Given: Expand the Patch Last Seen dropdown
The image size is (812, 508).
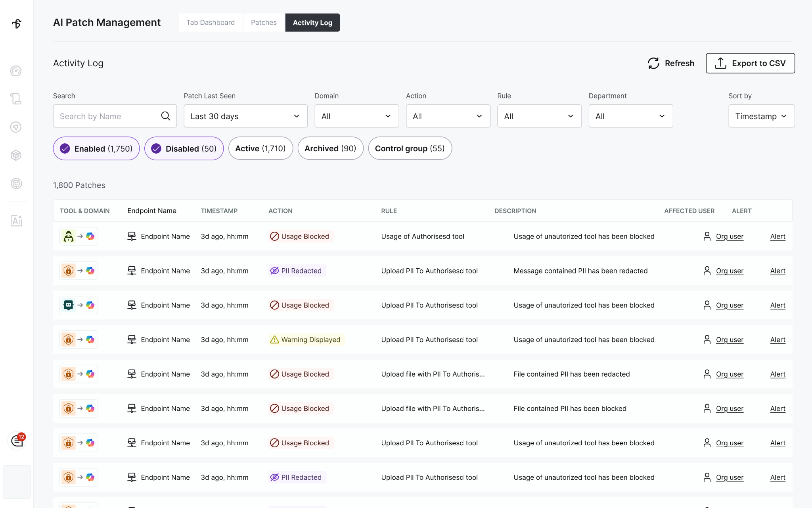Looking at the screenshot, I should click(245, 116).
